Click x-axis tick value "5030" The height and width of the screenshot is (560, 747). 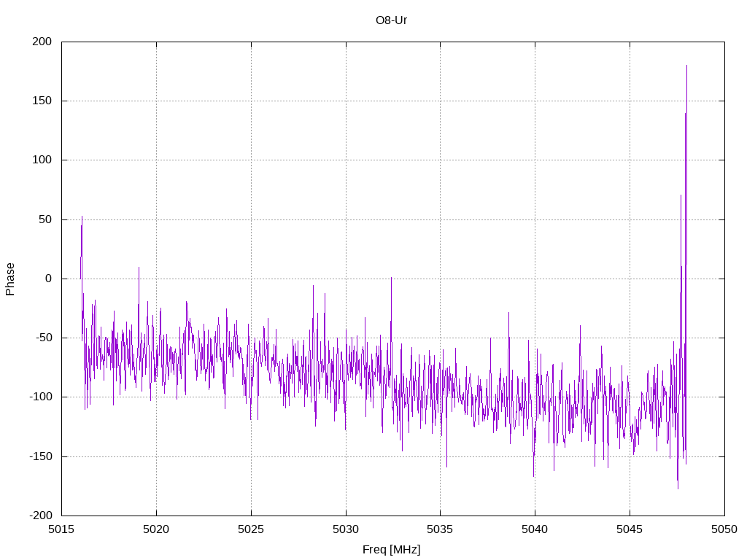click(346, 529)
